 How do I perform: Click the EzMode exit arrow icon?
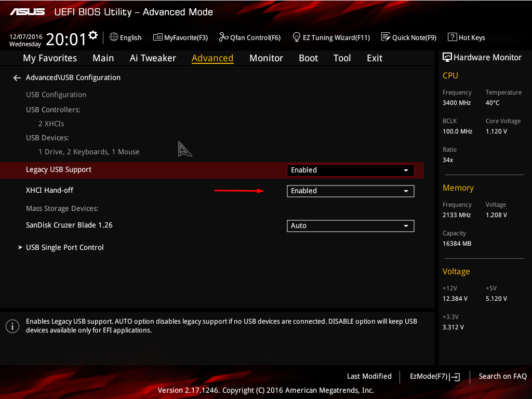pyautogui.click(x=455, y=377)
